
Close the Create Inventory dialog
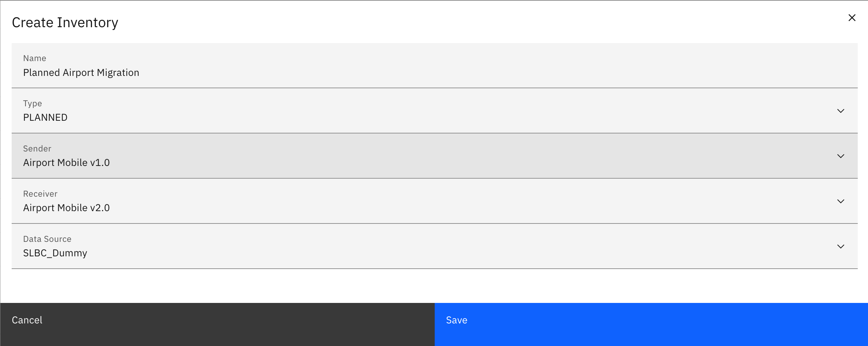[852, 18]
